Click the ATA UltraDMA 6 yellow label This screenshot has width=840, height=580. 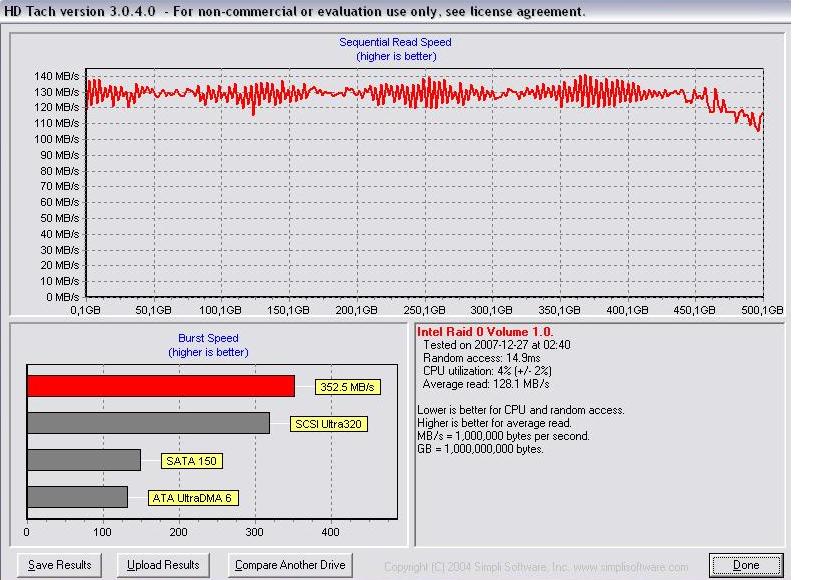[x=192, y=498]
